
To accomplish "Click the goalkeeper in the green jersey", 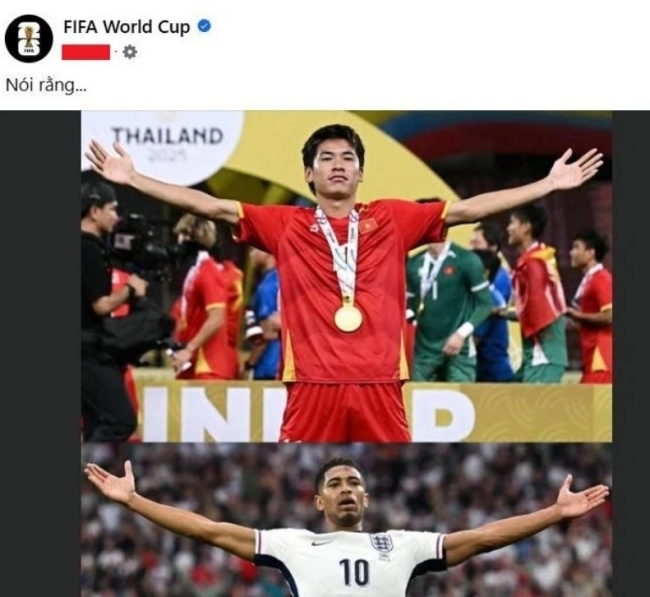I will coord(449,309).
